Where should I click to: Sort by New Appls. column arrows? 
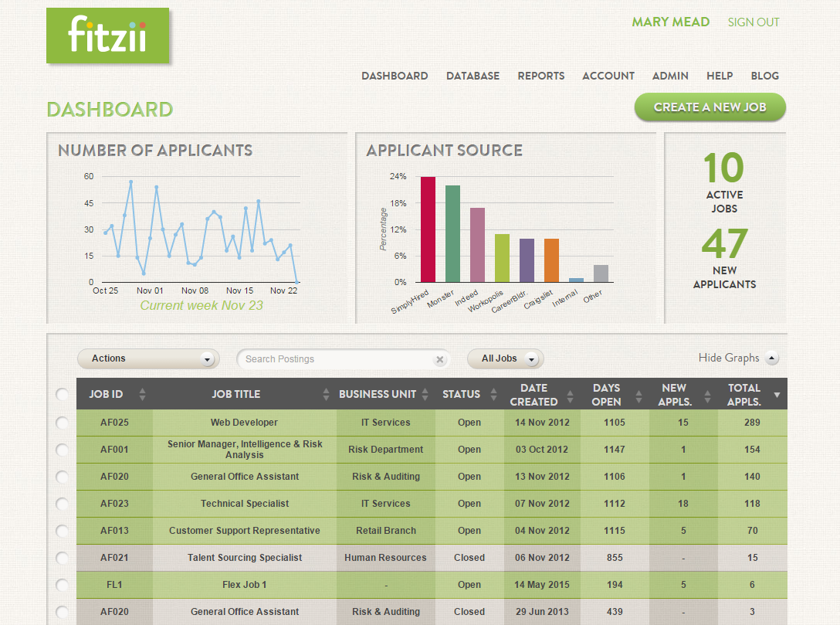click(707, 396)
